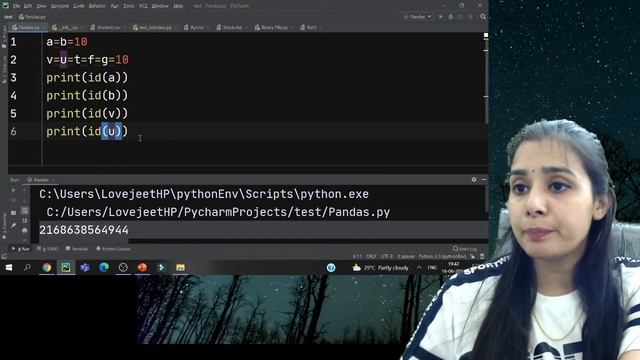Switch to Xyz.txt editor tab
The height and width of the screenshot is (360, 640).
(196, 27)
